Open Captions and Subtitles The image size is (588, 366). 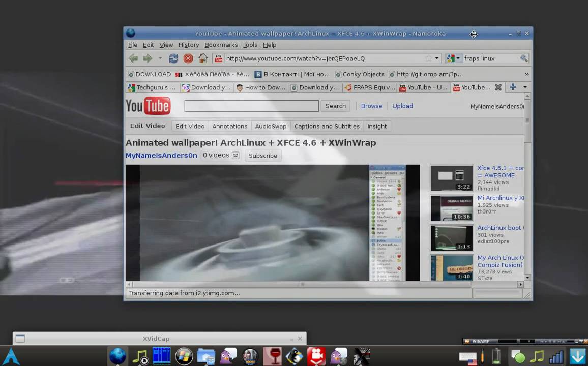327,126
